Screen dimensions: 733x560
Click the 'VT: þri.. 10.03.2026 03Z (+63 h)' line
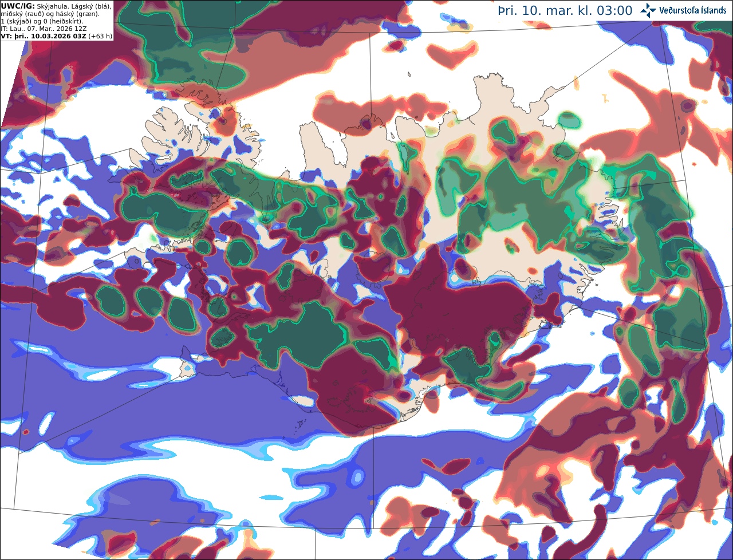click(57, 36)
